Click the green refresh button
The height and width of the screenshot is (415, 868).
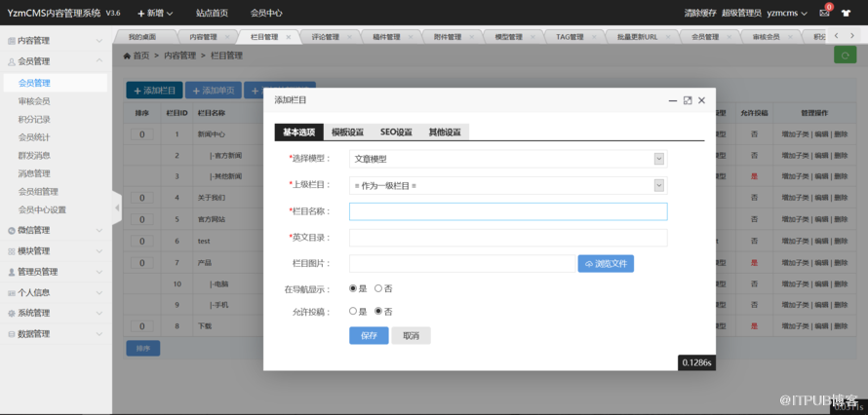click(845, 55)
